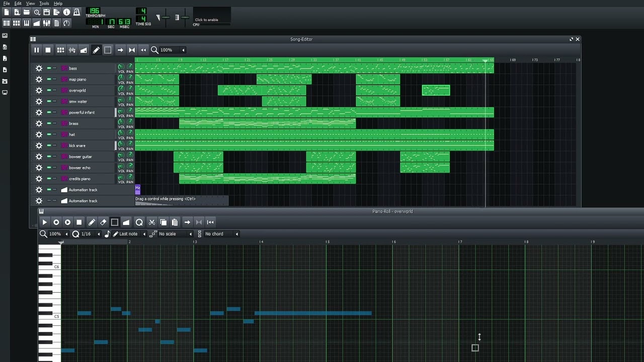Export the project using export icon
Screen dimensions: 644x362
(x=57, y=12)
